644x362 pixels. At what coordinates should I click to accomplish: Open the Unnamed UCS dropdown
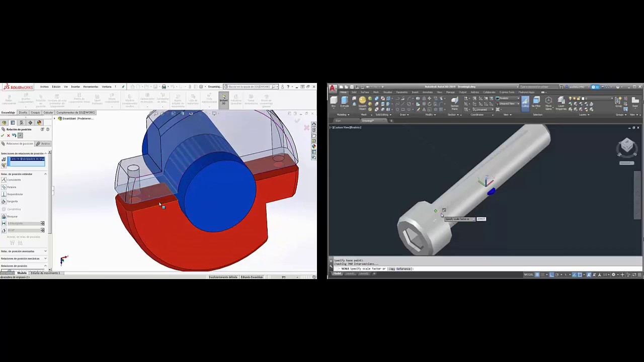point(484,109)
